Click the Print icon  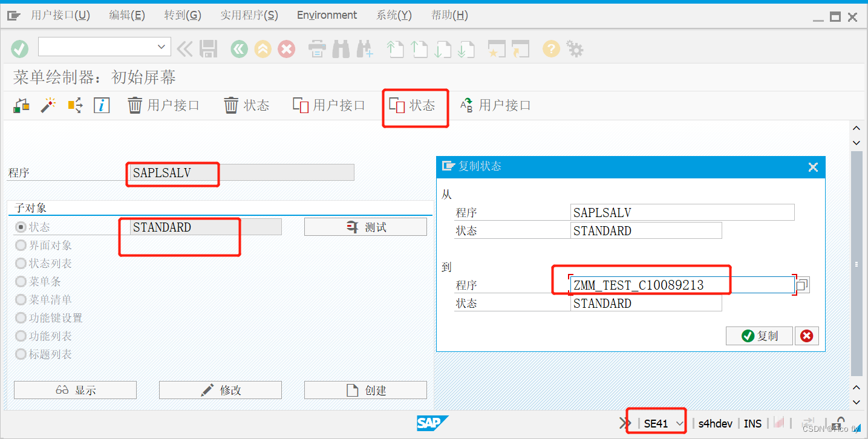[x=317, y=48]
